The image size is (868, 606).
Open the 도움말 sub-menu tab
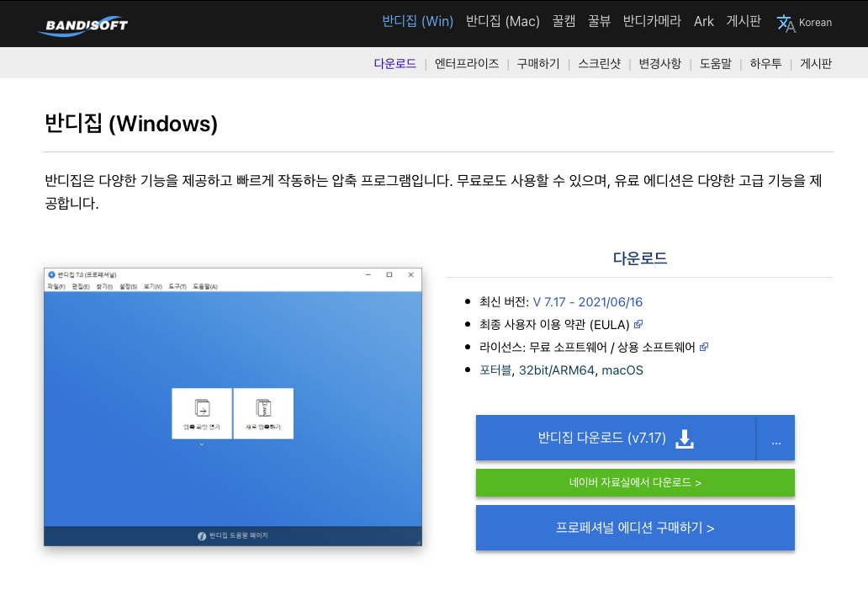tap(715, 64)
